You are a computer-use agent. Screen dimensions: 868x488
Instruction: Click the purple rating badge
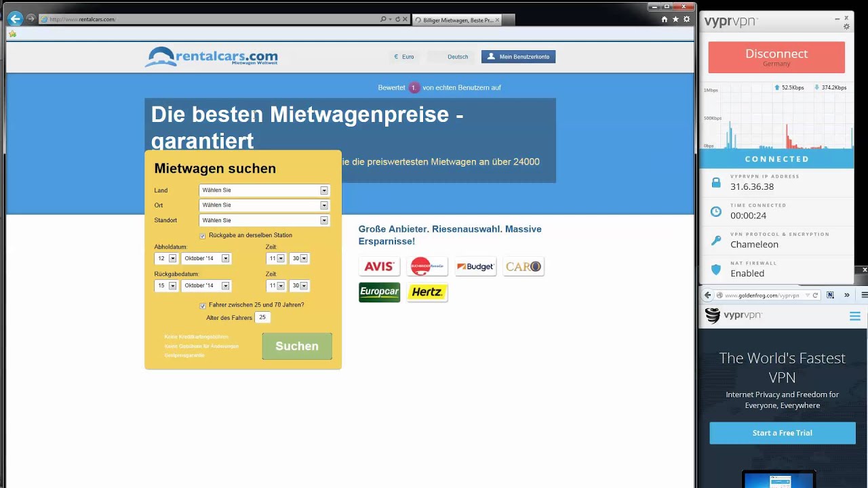[x=414, y=87]
